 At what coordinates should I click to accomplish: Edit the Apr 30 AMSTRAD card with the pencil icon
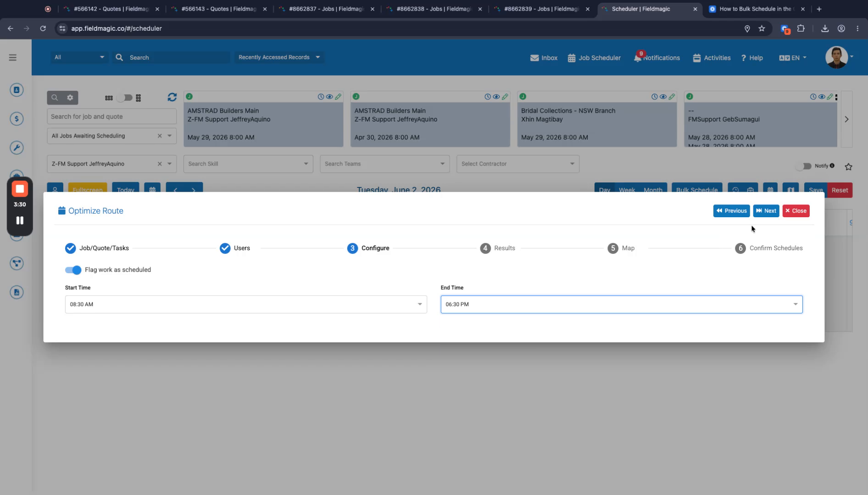click(x=505, y=97)
